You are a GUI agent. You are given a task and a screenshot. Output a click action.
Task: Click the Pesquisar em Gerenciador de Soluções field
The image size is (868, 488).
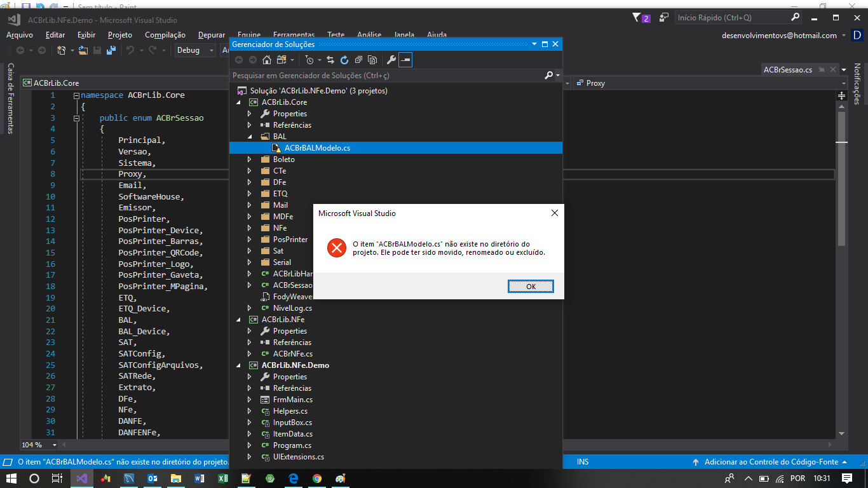pyautogui.click(x=388, y=75)
